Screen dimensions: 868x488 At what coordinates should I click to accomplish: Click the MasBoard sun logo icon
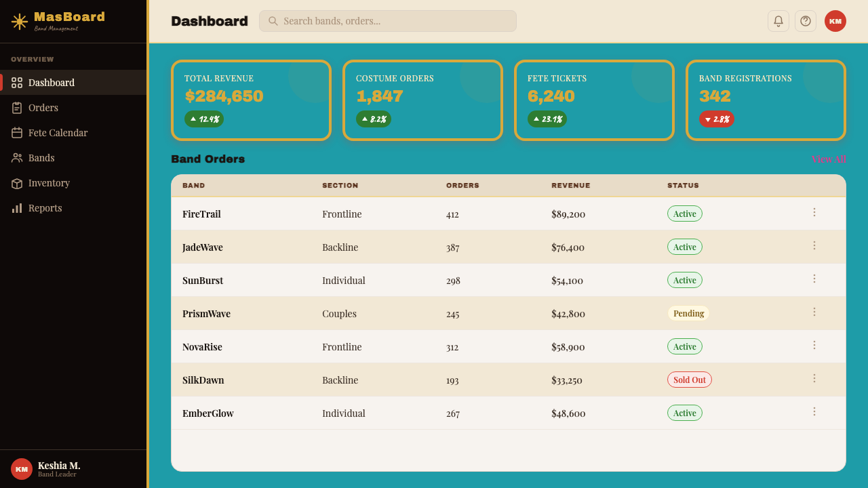point(20,22)
